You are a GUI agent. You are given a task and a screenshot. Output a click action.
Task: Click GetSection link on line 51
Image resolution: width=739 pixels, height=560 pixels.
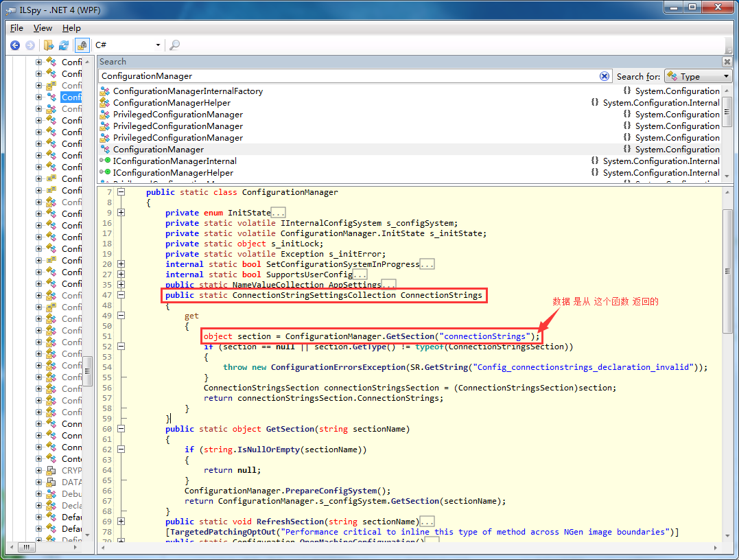point(410,336)
